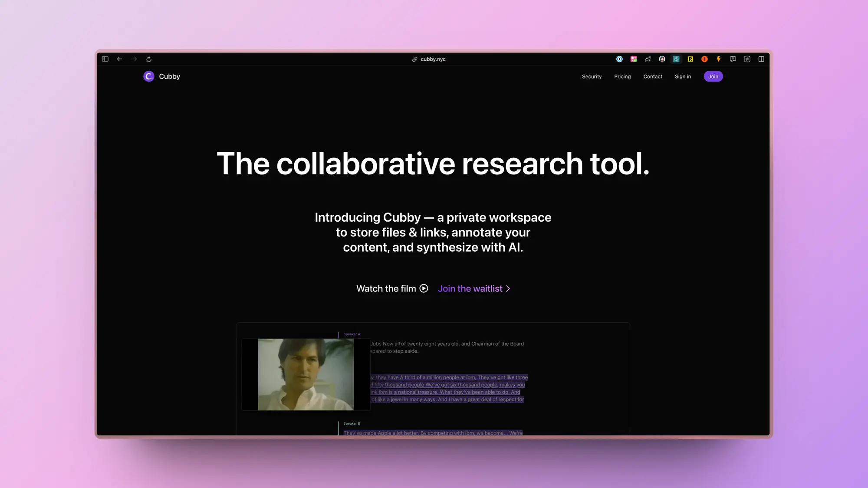The image size is (868, 488).
Task: Click the link icon beside cubby.nyc
Action: tap(414, 59)
